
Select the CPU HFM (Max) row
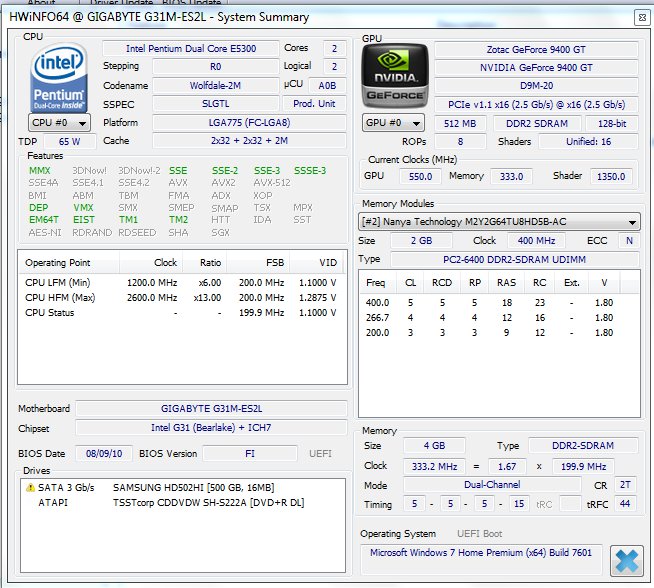coord(181,297)
